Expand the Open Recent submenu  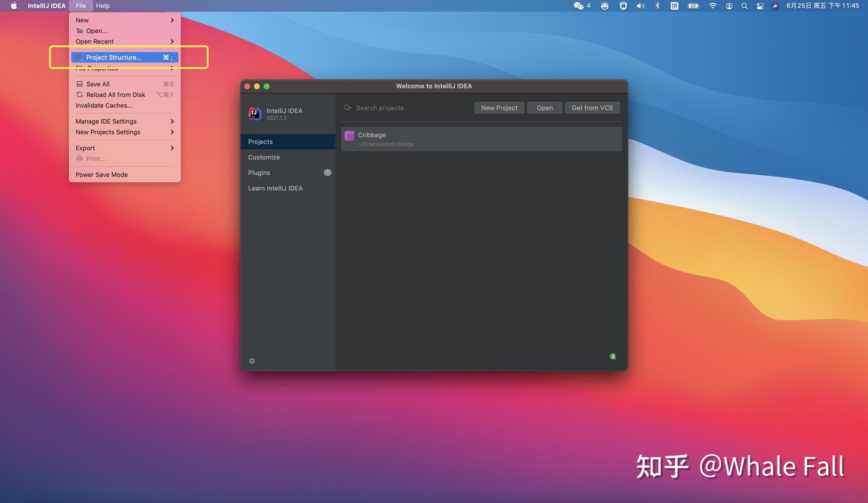pyautogui.click(x=94, y=41)
